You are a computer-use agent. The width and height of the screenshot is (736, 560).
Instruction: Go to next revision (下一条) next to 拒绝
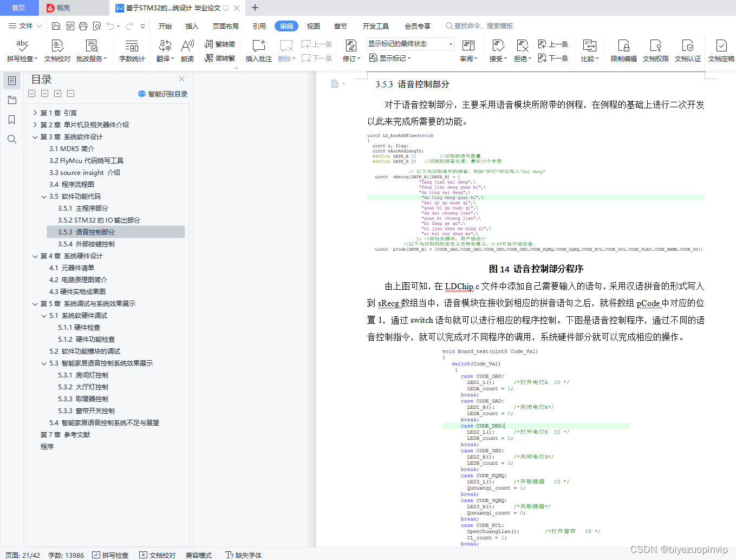click(x=553, y=58)
